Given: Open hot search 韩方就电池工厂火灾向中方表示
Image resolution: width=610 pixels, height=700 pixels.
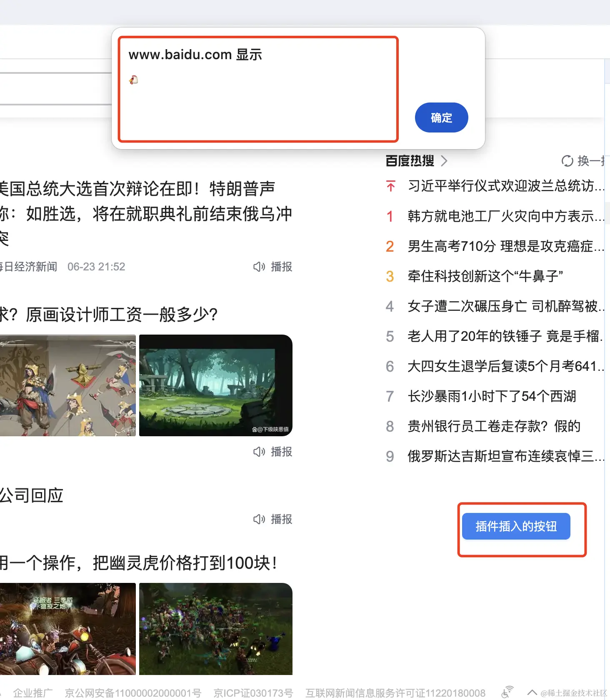Looking at the screenshot, I should pyautogui.click(x=506, y=216).
